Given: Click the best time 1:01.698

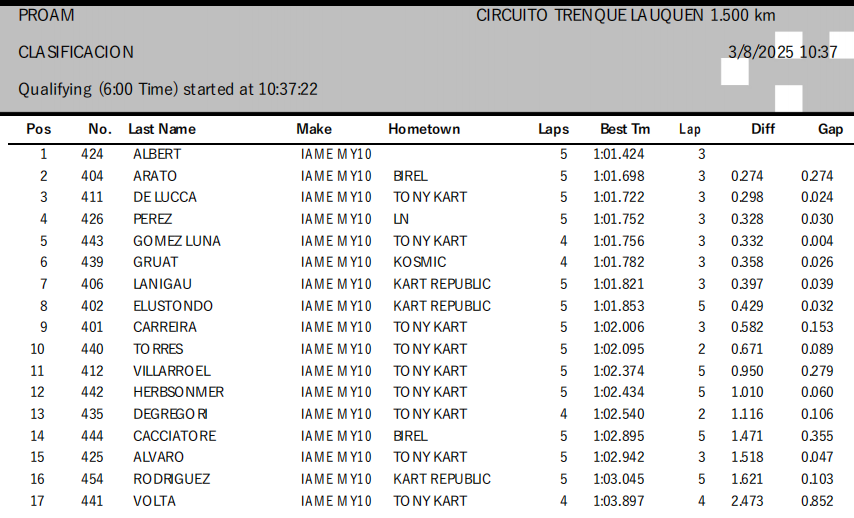Looking at the screenshot, I should point(619,176).
